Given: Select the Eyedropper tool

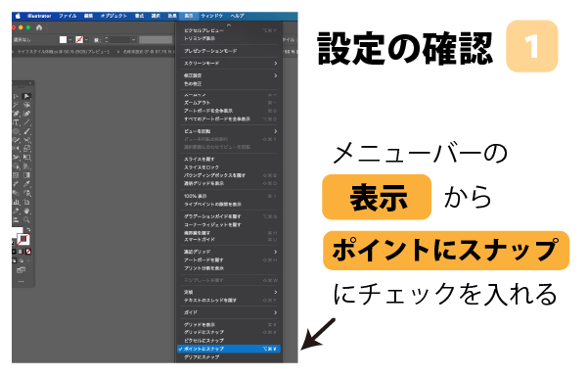Looking at the screenshot, I should click(x=26, y=184).
